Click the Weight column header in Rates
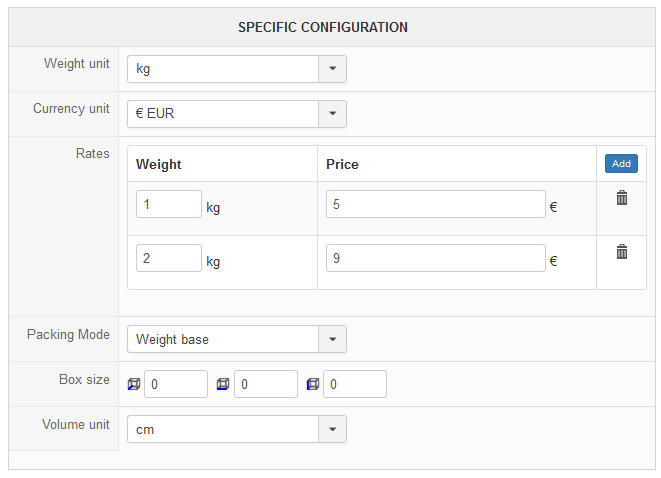 point(158,164)
